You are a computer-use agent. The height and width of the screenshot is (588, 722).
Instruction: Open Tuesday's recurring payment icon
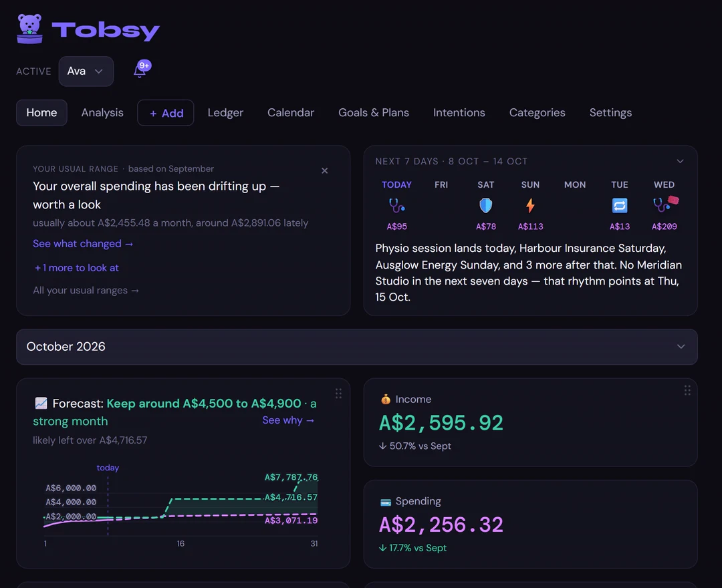point(620,205)
